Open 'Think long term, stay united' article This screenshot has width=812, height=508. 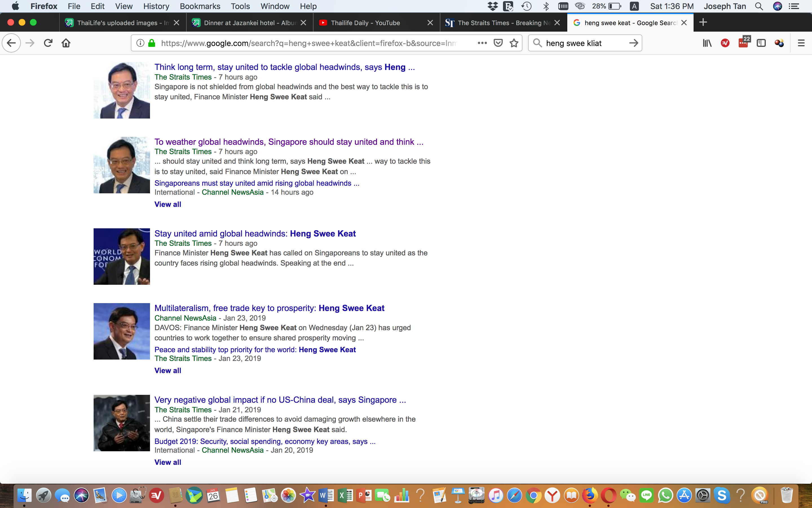(284, 67)
